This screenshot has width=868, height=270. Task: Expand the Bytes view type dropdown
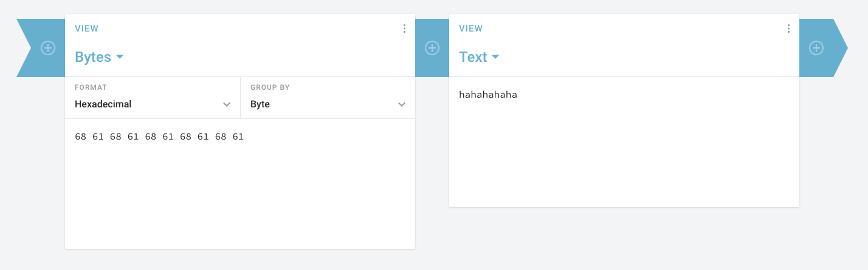point(99,57)
